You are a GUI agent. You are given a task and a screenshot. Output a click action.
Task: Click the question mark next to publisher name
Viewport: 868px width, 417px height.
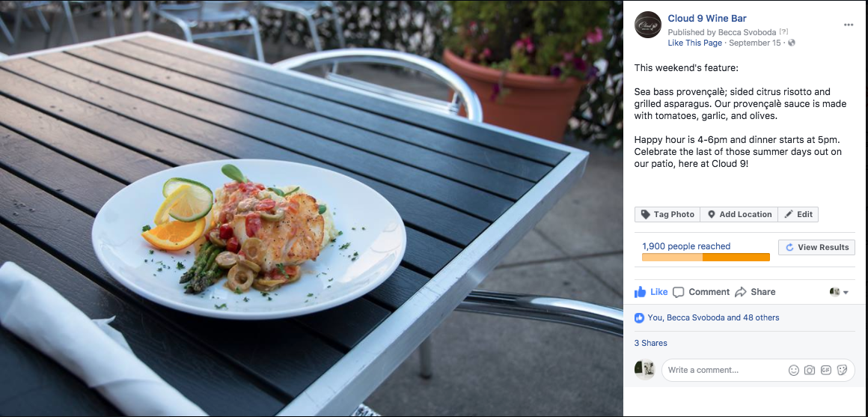point(783,33)
